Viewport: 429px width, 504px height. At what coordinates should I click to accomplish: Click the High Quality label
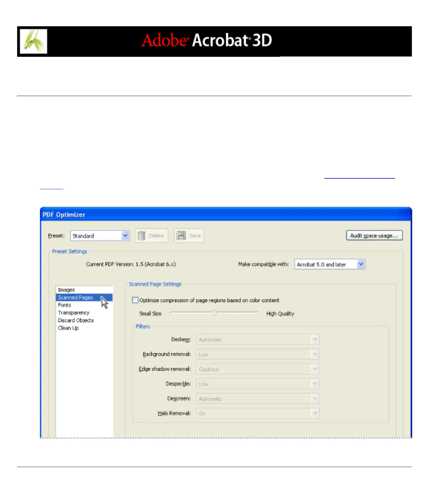coord(280,314)
